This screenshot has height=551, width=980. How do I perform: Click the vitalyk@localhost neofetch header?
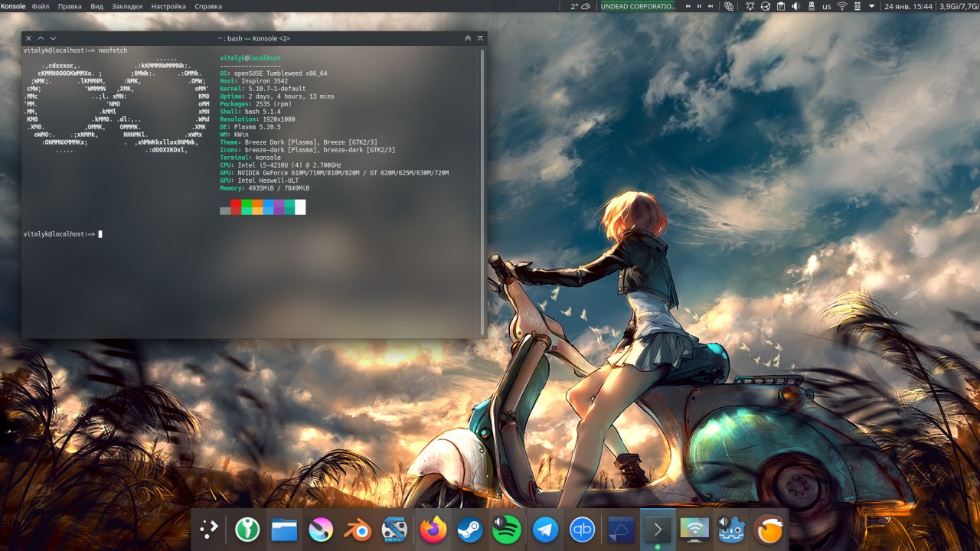tap(250, 58)
